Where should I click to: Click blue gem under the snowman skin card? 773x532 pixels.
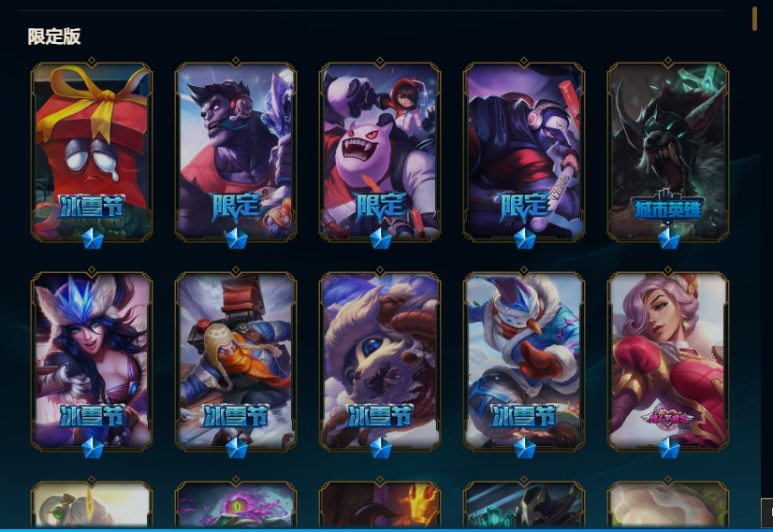click(x=524, y=448)
